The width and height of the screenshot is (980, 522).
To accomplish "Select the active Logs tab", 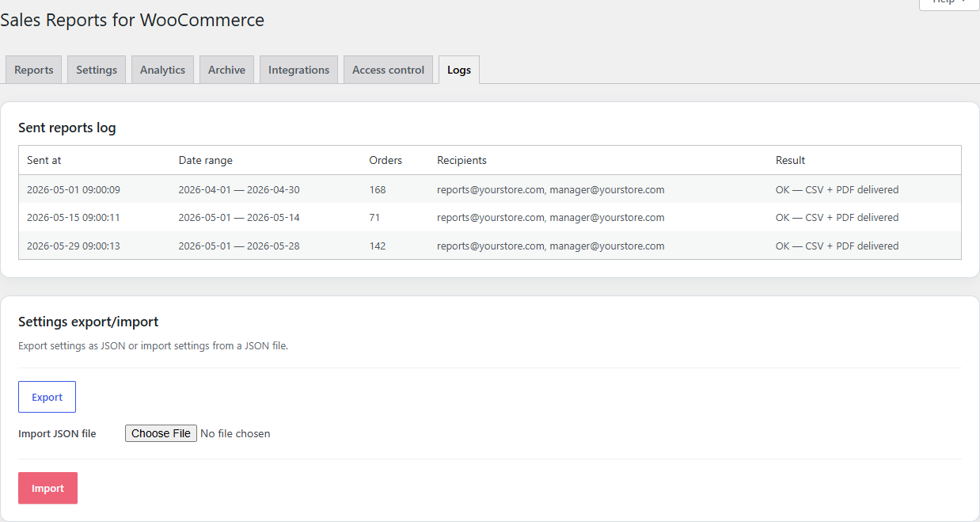I will [x=459, y=70].
